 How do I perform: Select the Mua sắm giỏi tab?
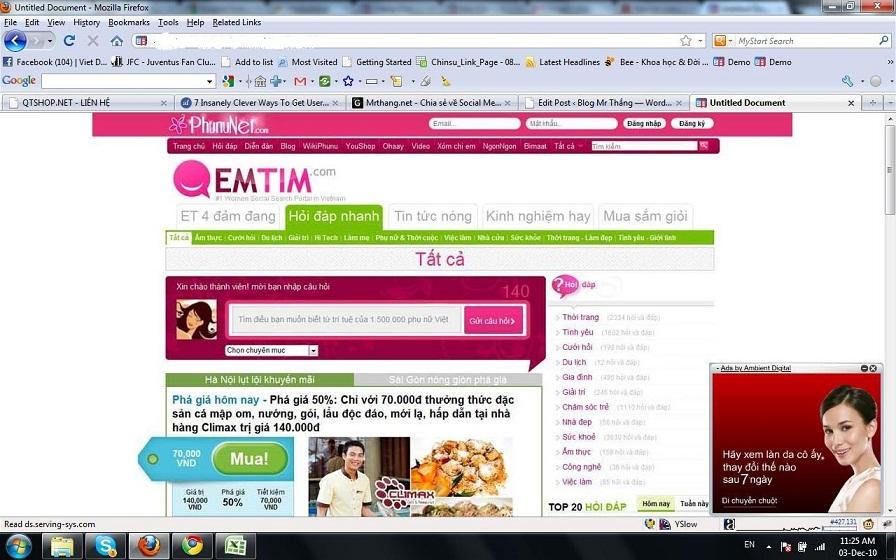click(x=645, y=216)
